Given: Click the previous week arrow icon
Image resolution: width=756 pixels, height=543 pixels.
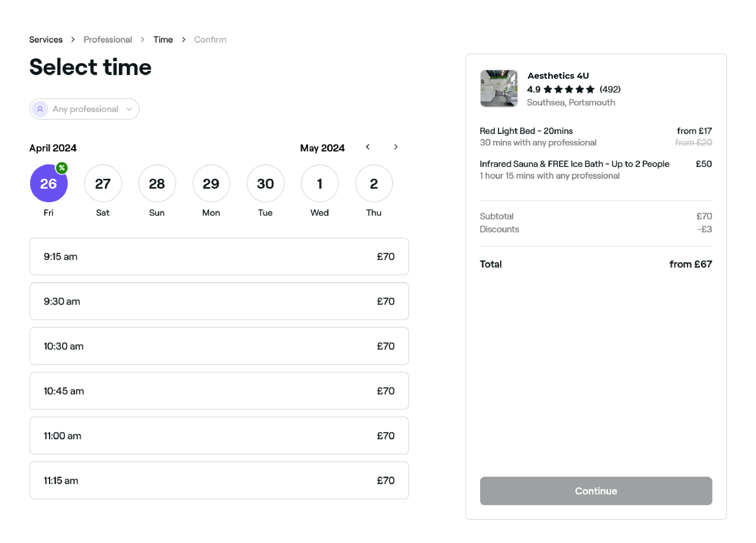Looking at the screenshot, I should coord(368,147).
